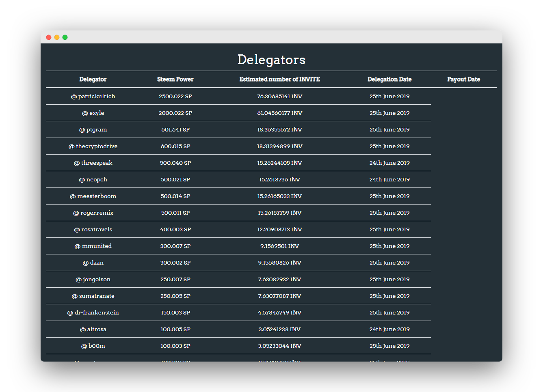The image size is (543, 392).
Task: Click the 15.2618736 INV estimate
Action: (x=280, y=179)
